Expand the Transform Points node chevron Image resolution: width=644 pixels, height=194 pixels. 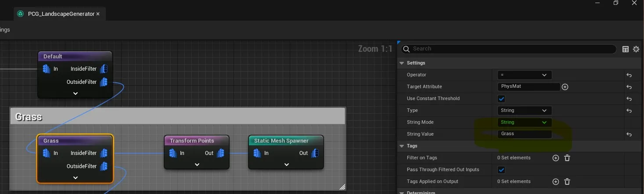[197, 165]
